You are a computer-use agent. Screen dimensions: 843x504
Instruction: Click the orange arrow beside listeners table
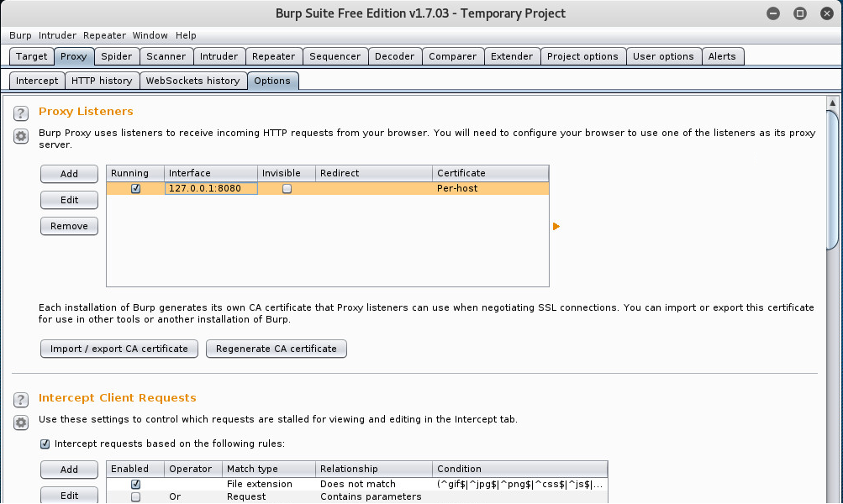click(556, 226)
